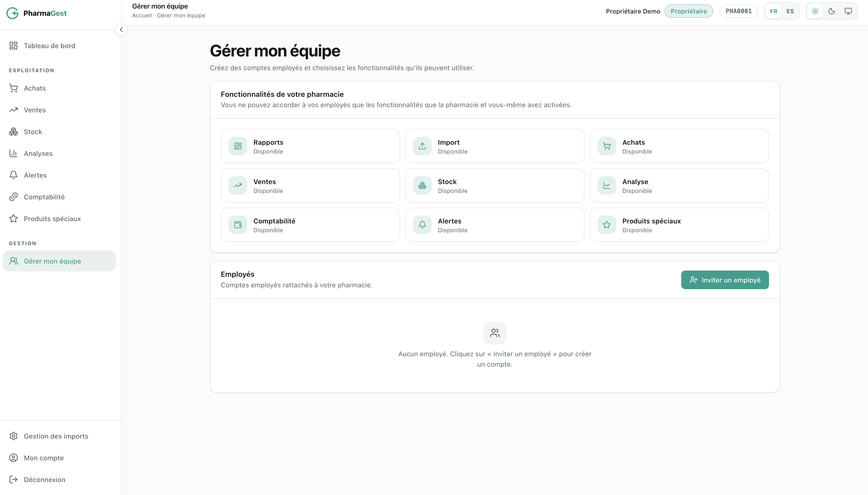Enable dark theme with moon icon

click(831, 11)
